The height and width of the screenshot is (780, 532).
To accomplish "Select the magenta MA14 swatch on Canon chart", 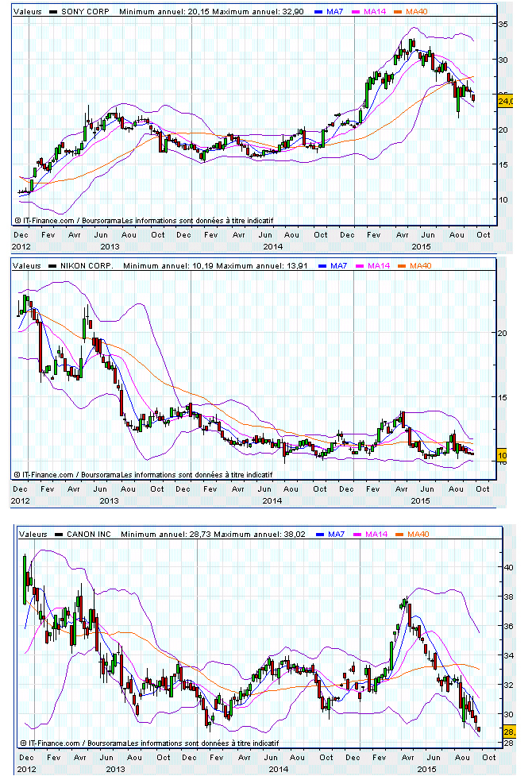I will click(357, 535).
